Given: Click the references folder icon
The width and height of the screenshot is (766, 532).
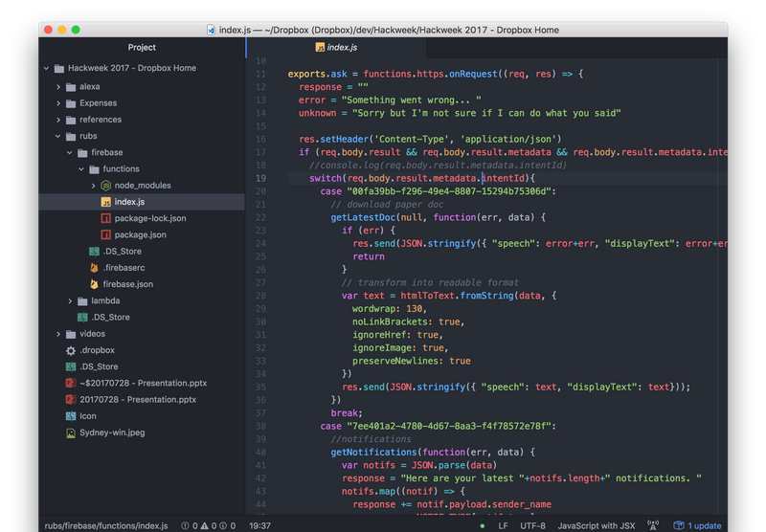Looking at the screenshot, I should tap(71, 120).
